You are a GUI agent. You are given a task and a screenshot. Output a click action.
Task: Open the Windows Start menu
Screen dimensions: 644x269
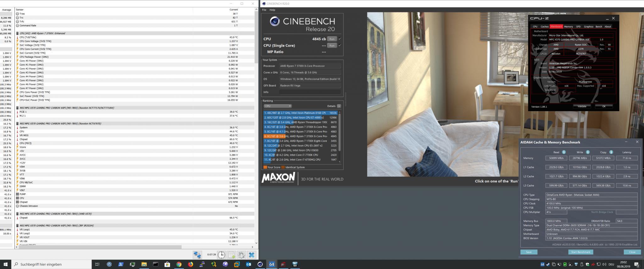pyautogui.click(x=5, y=264)
